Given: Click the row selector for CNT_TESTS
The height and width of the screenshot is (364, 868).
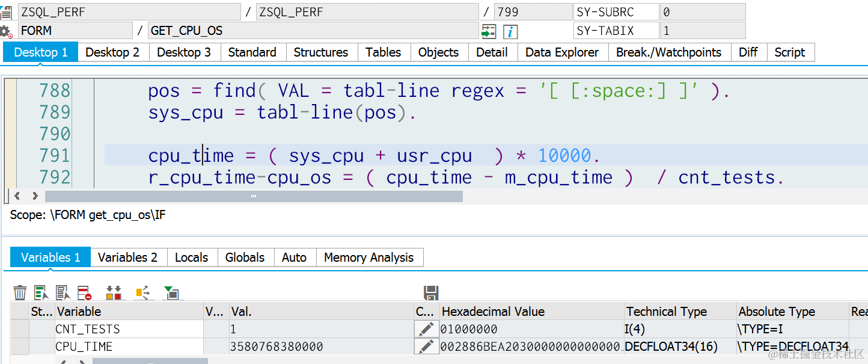Looking at the screenshot, I should coord(20,329).
